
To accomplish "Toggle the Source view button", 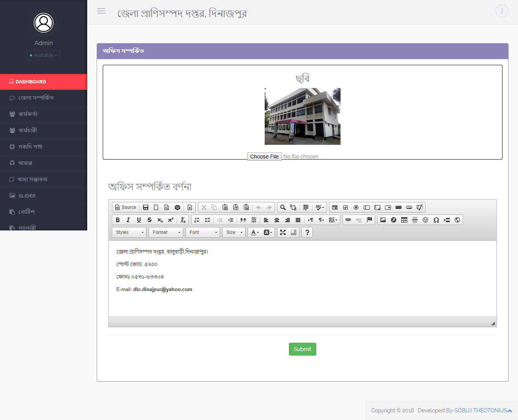I will (125, 207).
